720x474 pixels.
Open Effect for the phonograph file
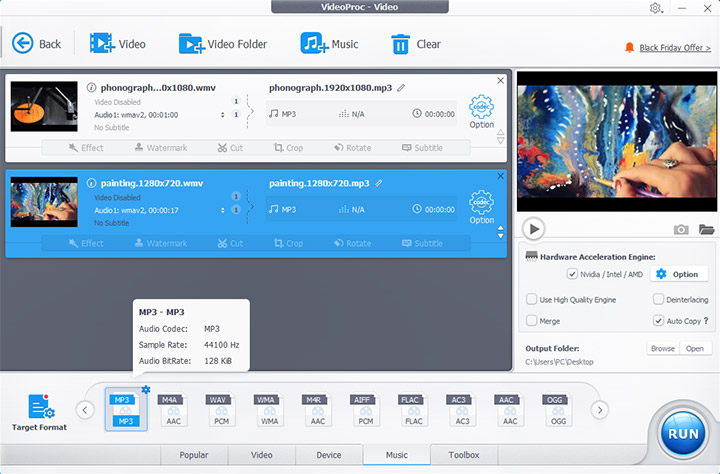pos(86,147)
